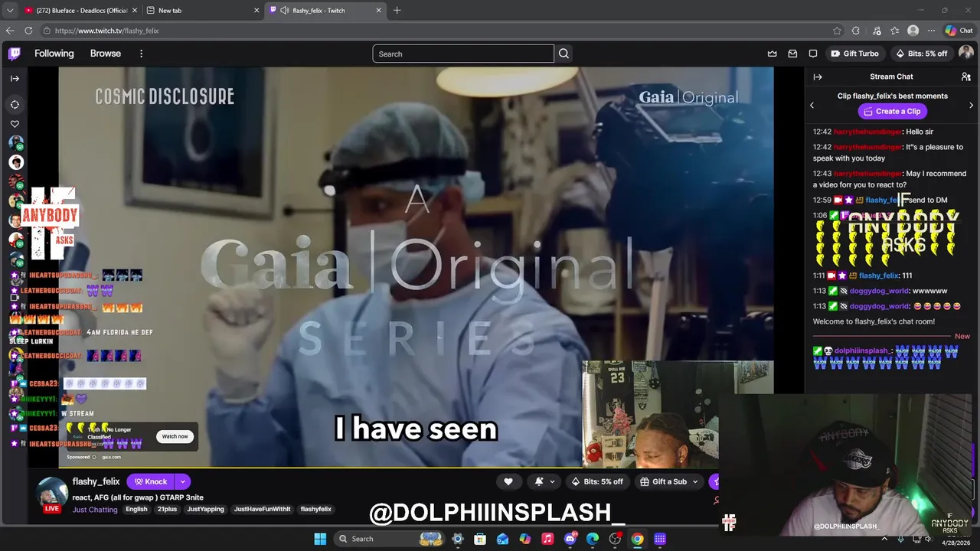Click the Windows taskbar search box

coord(390,539)
